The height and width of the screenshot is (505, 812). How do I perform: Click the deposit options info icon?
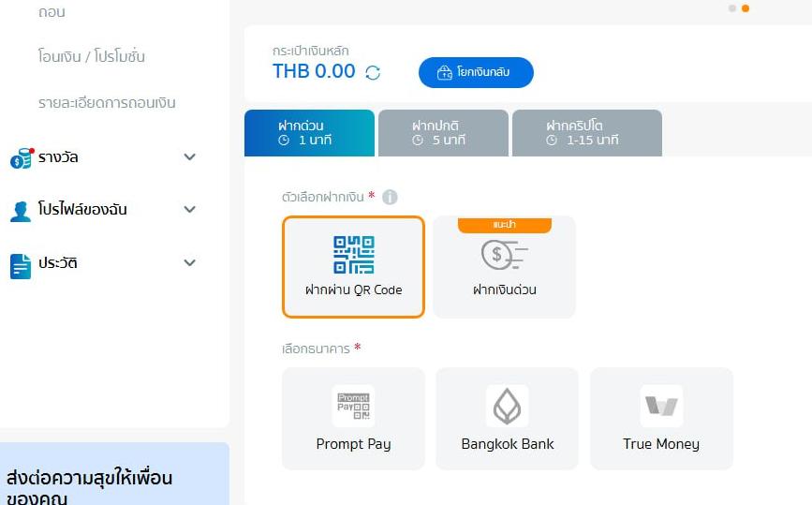[390, 197]
